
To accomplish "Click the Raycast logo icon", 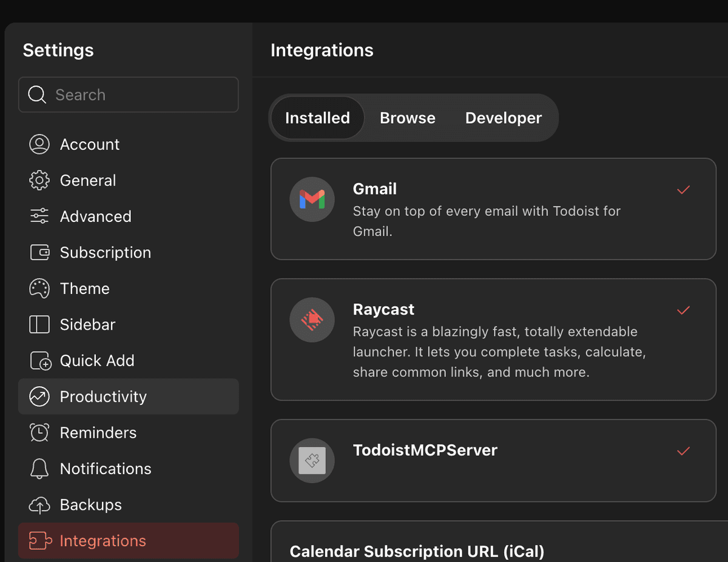I will pyautogui.click(x=312, y=319).
